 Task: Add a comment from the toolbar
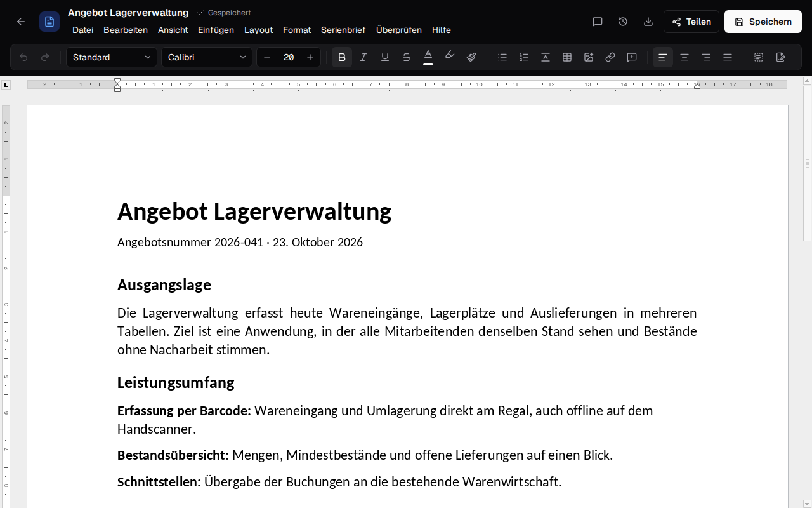pyautogui.click(x=632, y=57)
